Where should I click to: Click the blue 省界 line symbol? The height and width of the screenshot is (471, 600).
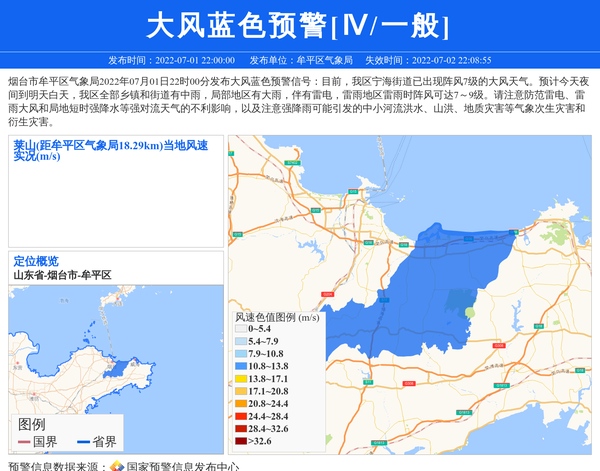click(x=83, y=442)
